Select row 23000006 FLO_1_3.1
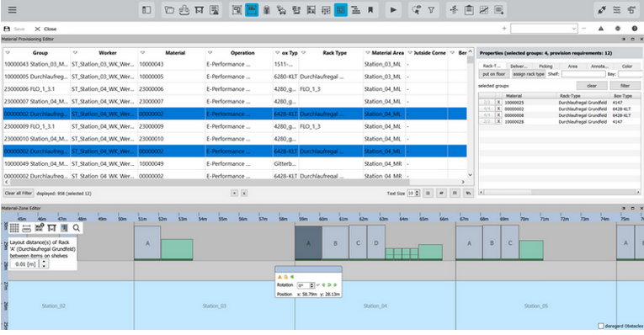 coord(235,89)
